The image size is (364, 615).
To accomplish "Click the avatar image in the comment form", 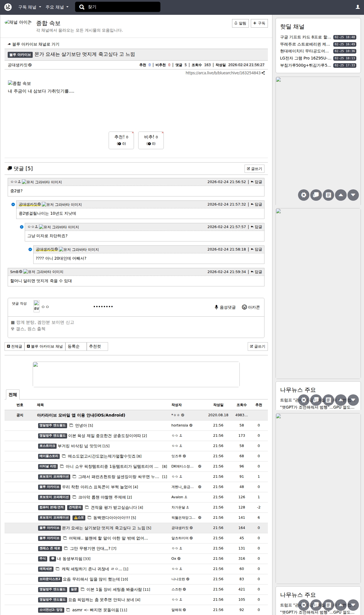I will coord(36,306).
